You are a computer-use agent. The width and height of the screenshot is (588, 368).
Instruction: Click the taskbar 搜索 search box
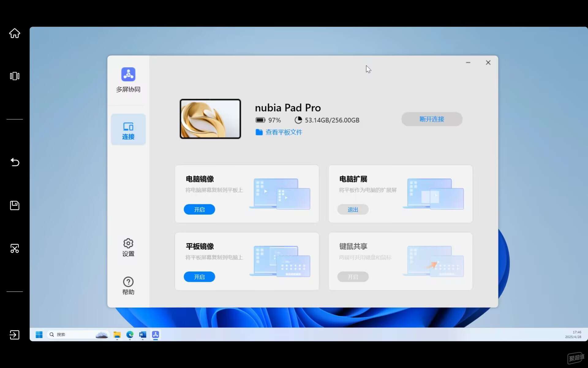(x=78, y=335)
